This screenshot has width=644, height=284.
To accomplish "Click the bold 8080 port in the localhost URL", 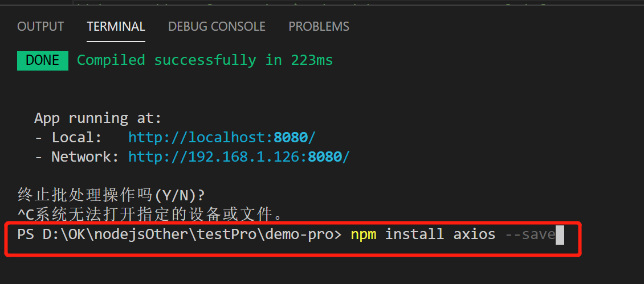I will [291, 137].
